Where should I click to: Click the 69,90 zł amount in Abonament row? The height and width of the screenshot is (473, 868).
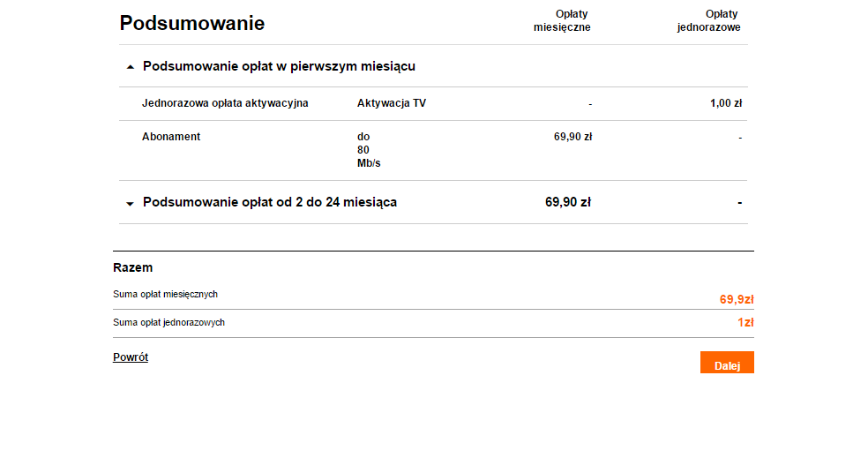point(572,137)
